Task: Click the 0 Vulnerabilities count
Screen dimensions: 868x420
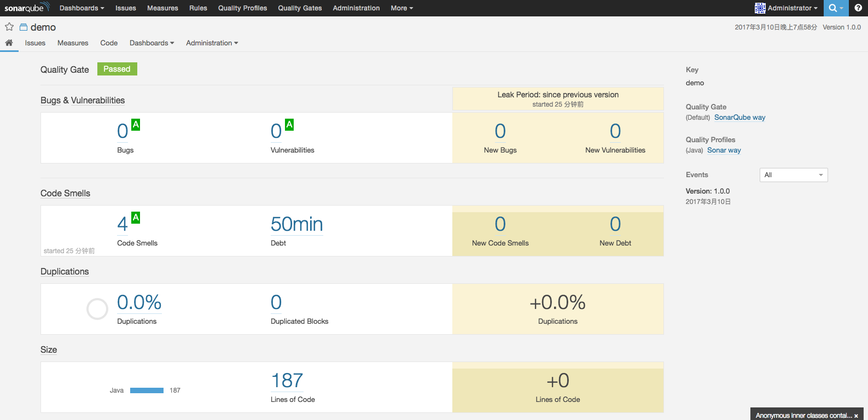Action: coord(276,131)
